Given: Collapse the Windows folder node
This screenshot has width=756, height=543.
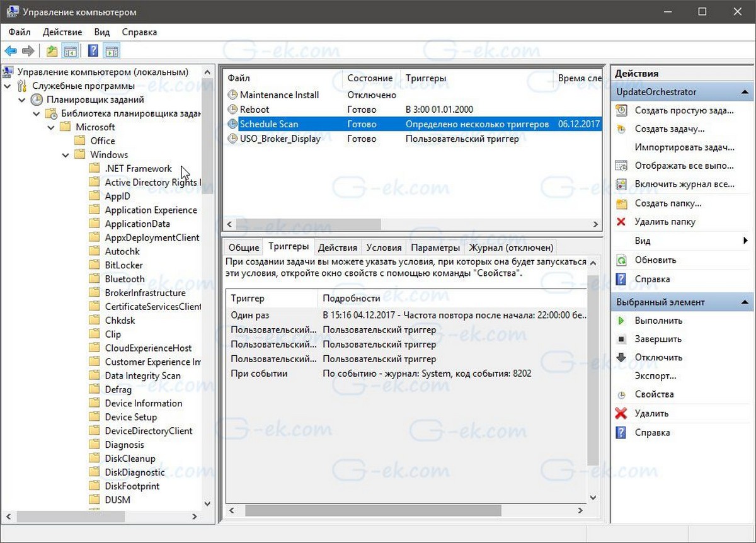Looking at the screenshot, I should pos(66,155).
